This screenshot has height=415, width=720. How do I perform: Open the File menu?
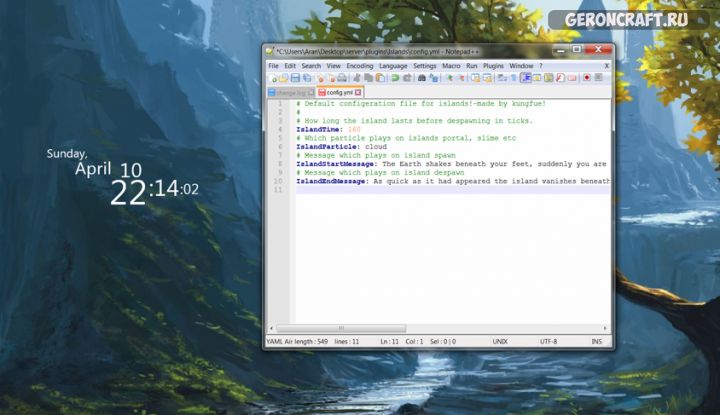point(273,66)
